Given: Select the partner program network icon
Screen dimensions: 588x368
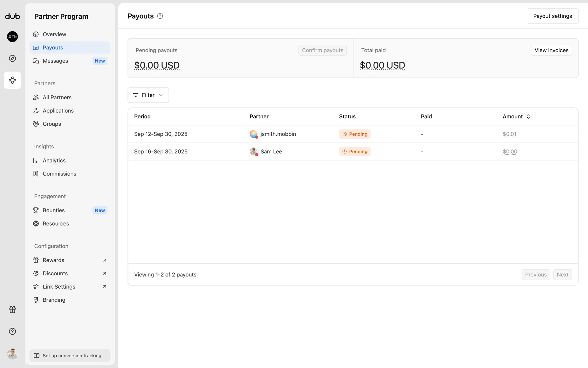Looking at the screenshot, I should [x=12, y=80].
